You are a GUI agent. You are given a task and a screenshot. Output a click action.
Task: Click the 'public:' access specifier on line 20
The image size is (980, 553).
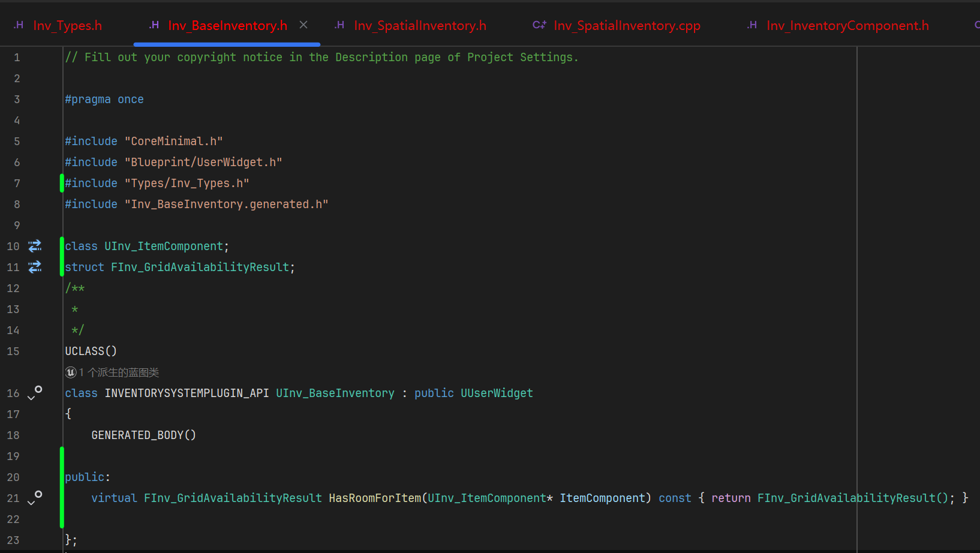88,477
